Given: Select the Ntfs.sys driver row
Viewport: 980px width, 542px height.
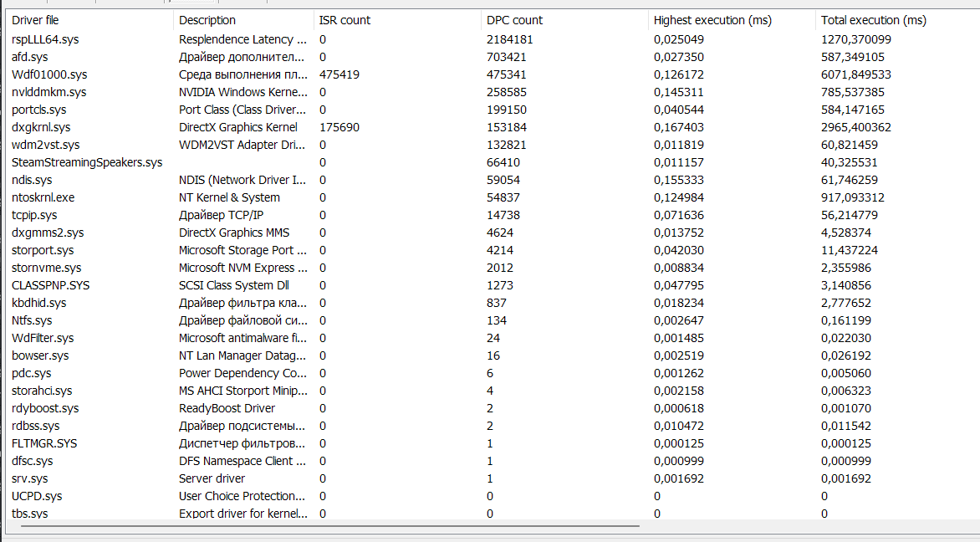Looking at the screenshot, I should pos(493,320).
